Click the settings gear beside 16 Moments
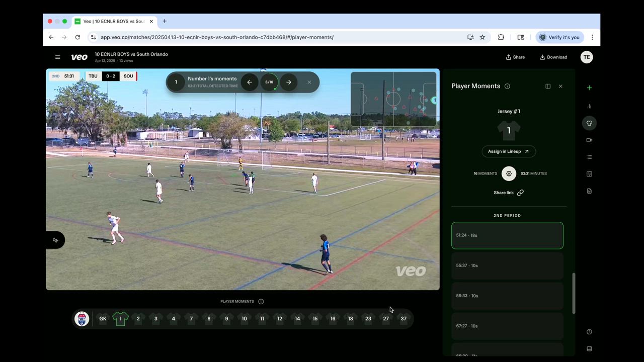The height and width of the screenshot is (362, 644). tap(509, 173)
